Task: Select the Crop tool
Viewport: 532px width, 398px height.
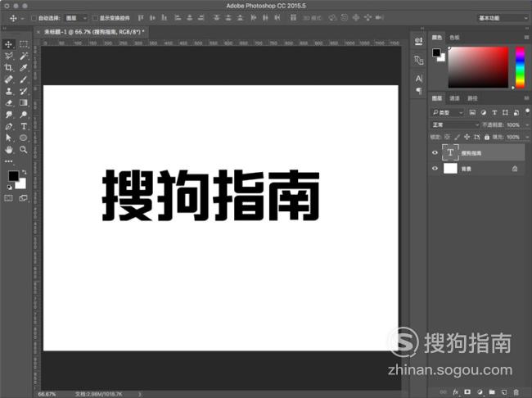Action: click(8, 68)
